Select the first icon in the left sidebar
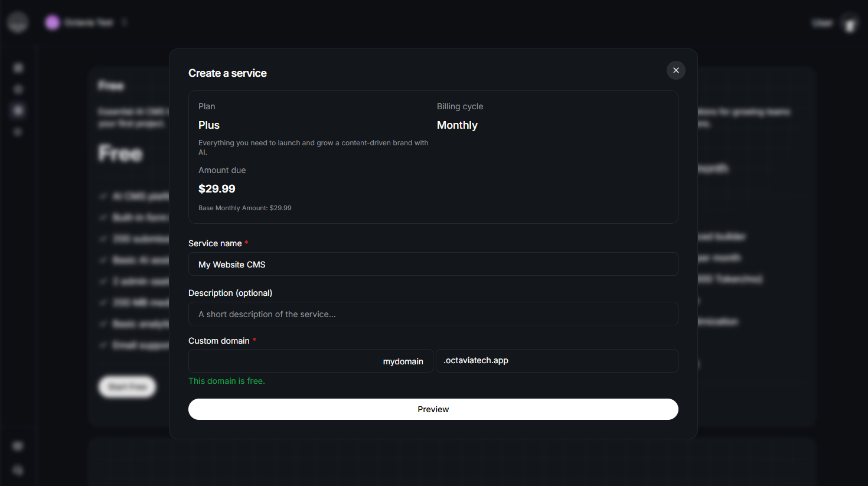The height and width of the screenshot is (486, 868). [x=18, y=68]
